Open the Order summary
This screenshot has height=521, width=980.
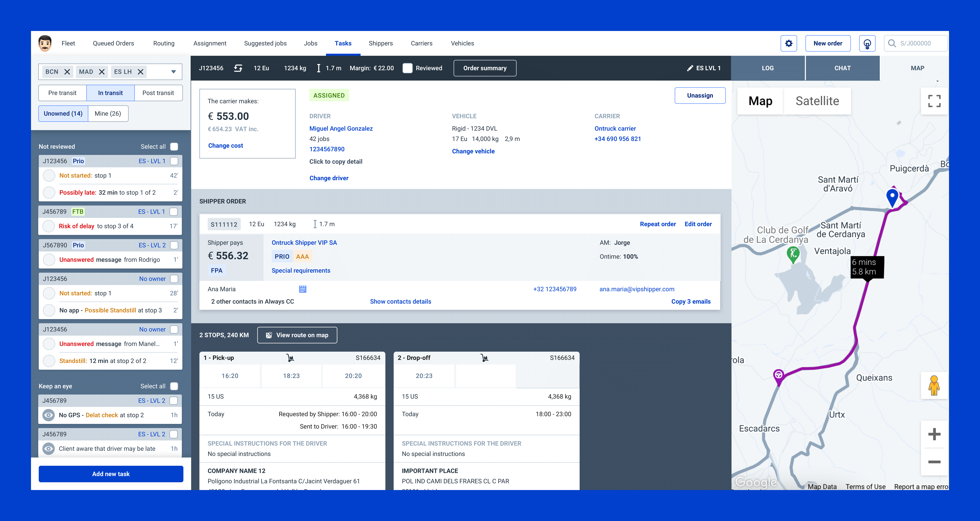[485, 68]
